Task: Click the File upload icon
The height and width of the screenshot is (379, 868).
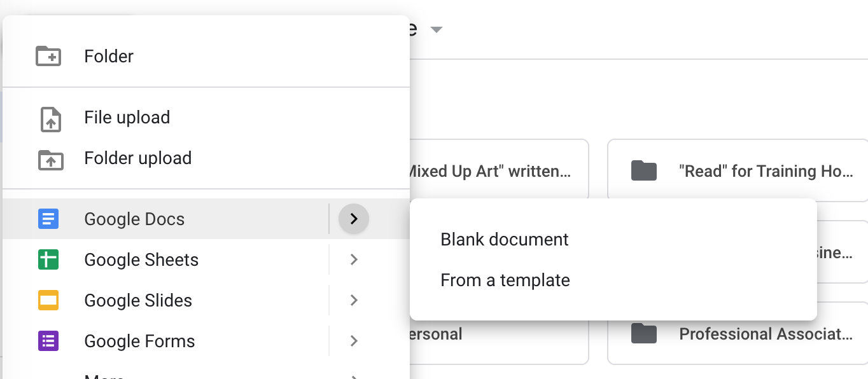Action: click(x=50, y=119)
